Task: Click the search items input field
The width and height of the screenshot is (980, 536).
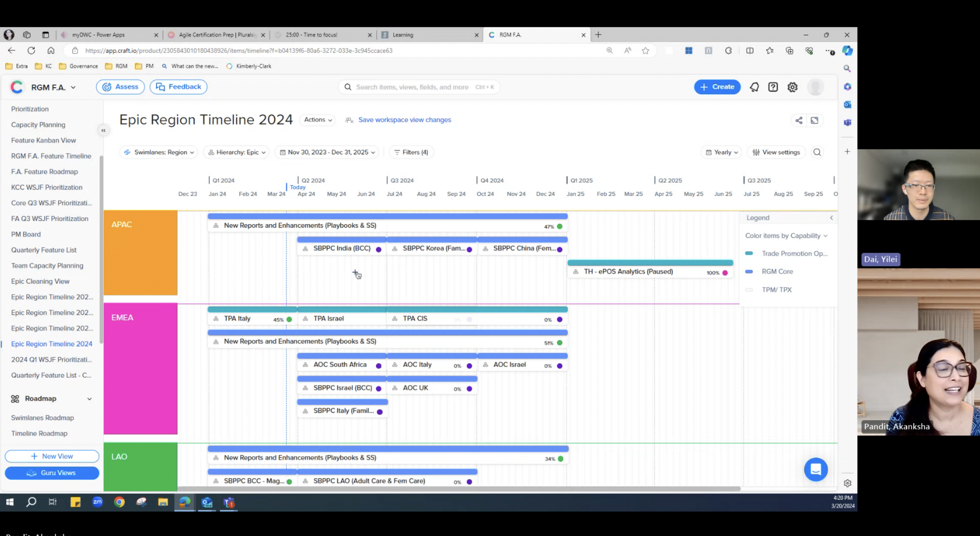Action: point(419,87)
